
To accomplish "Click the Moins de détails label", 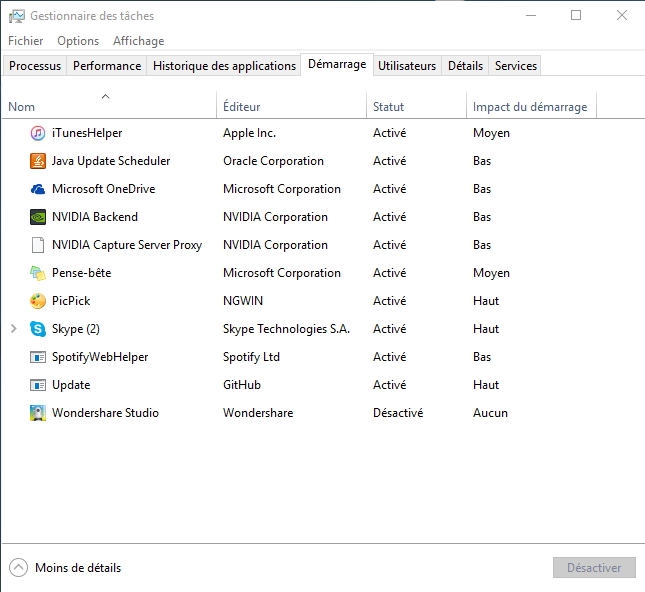I will coord(78,568).
